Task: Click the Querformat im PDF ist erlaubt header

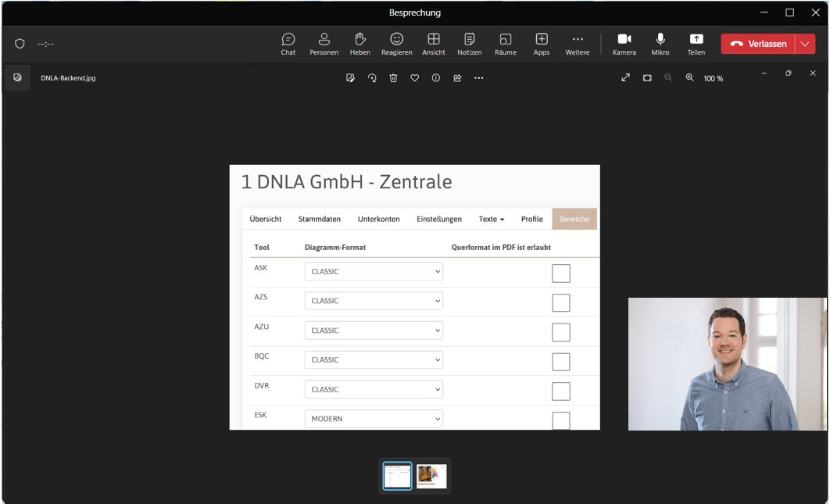Action: (x=501, y=247)
